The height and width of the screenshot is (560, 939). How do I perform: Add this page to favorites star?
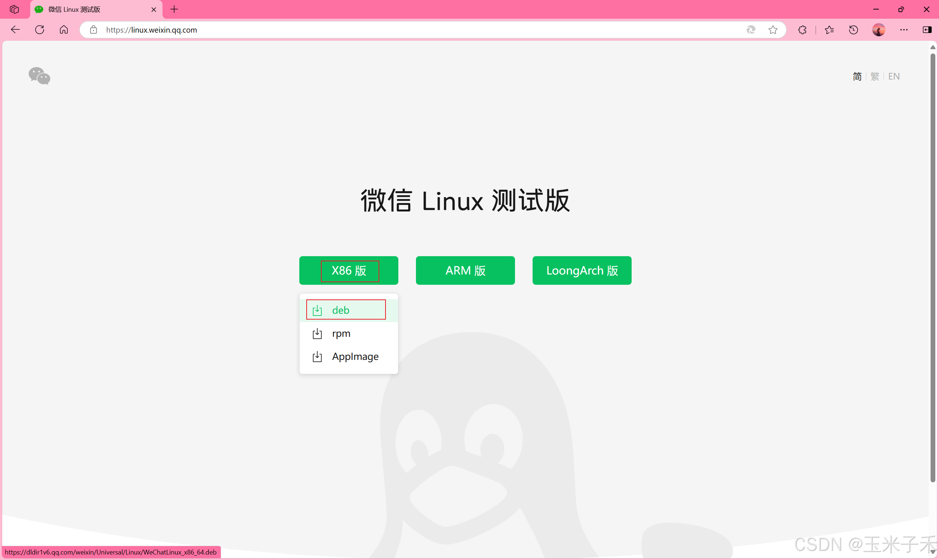pos(773,30)
